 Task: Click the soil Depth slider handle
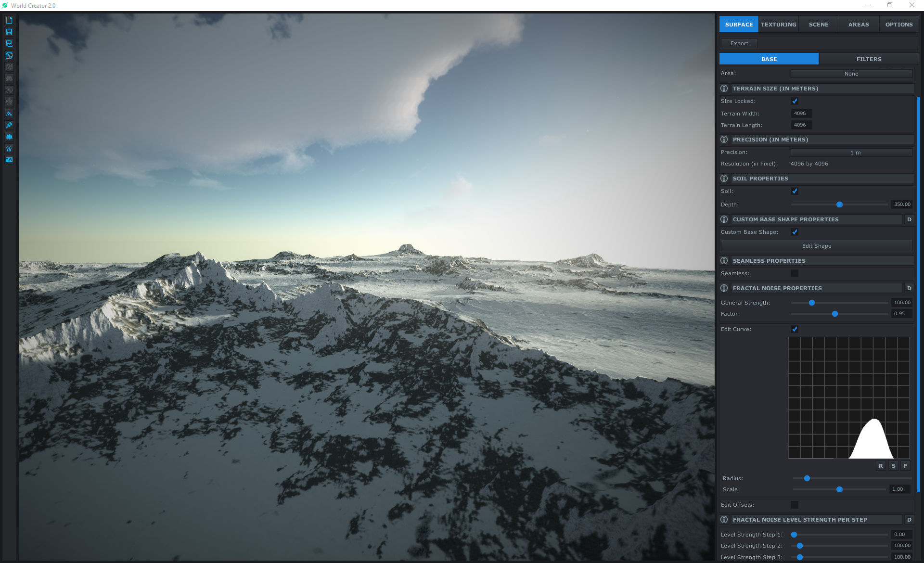[x=839, y=205]
